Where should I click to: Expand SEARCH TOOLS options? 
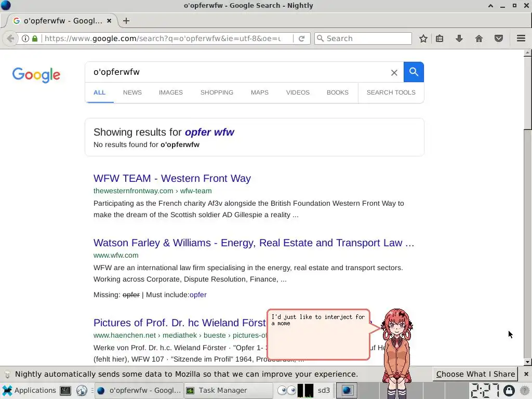pyautogui.click(x=391, y=92)
